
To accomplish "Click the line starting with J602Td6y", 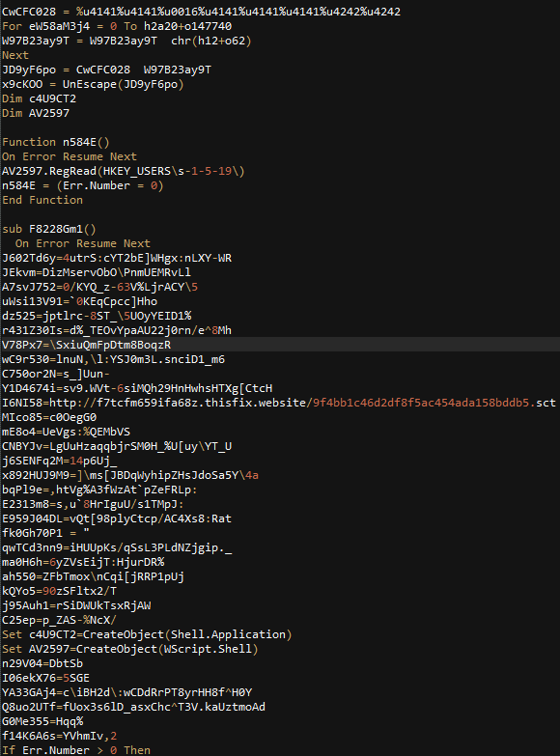I will (x=117, y=258).
